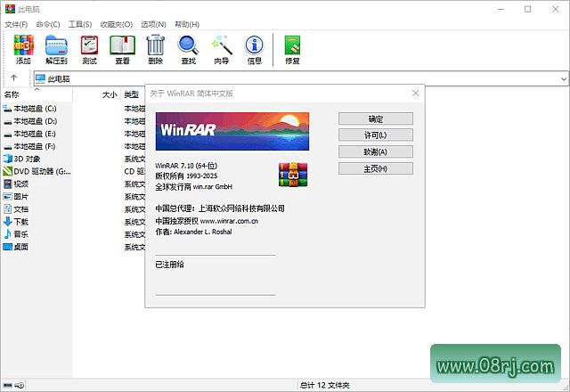570x392 pixels.
Task: Sort by the 名称 column header
Action: click(x=37, y=94)
